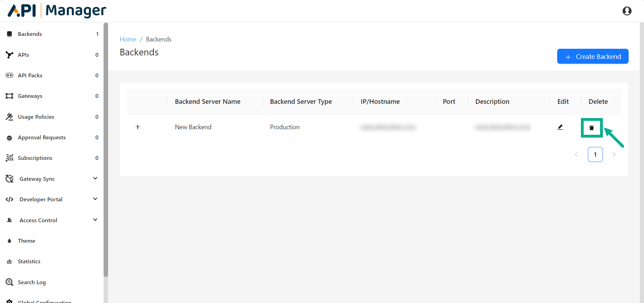This screenshot has width=644, height=303.
Task: Go to page 1 in pagination
Action: pyautogui.click(x=595, y=154)
